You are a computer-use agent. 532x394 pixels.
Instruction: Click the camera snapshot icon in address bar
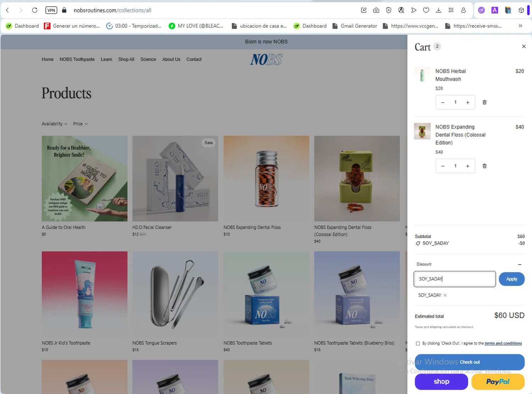coord(376,10)
